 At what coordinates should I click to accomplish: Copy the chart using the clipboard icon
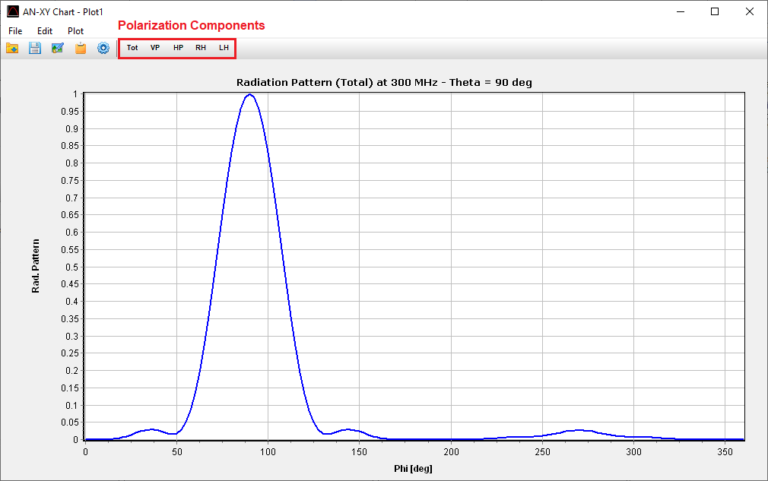click(x=80, y=48)
